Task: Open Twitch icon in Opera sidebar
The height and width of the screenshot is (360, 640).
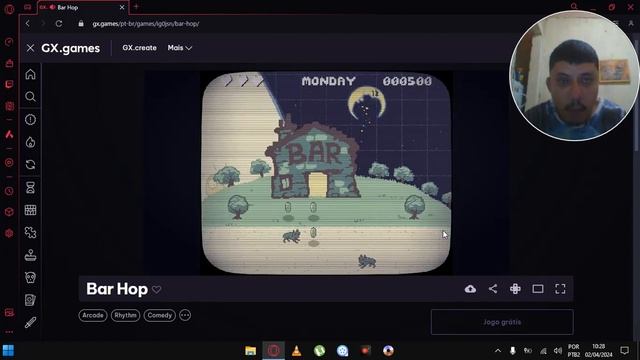Action: click(9, 84)
